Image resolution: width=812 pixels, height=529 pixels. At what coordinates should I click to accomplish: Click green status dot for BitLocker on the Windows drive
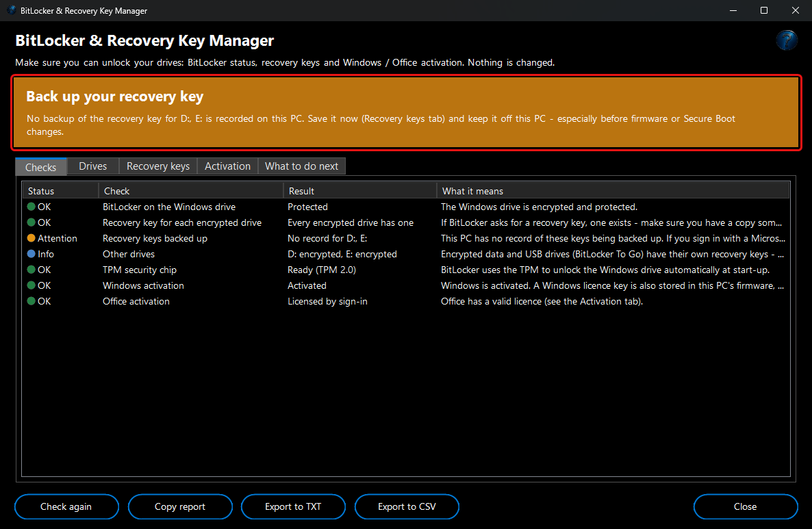pyautogui.click(x=31, y=207)
